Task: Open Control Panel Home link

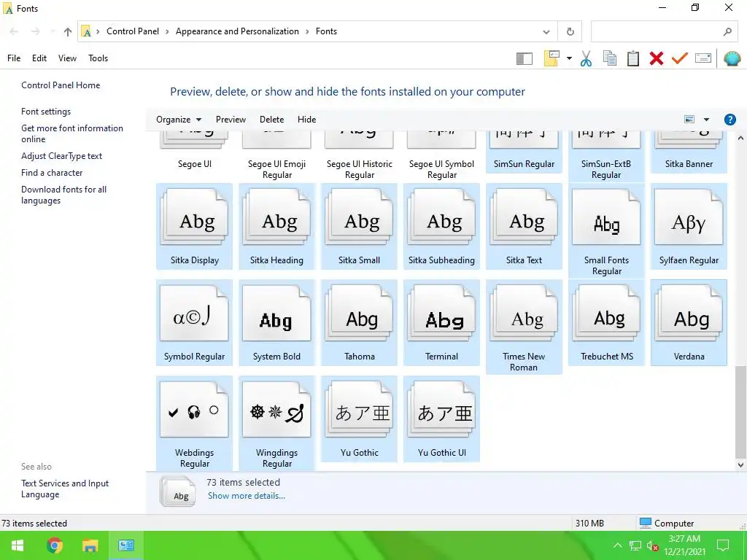Action: [61, 85]
